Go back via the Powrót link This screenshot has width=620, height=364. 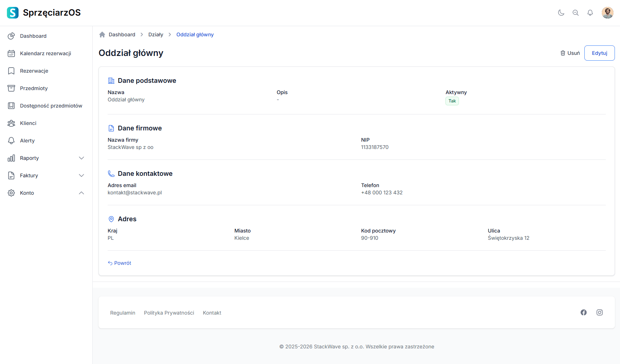(120, 263)
